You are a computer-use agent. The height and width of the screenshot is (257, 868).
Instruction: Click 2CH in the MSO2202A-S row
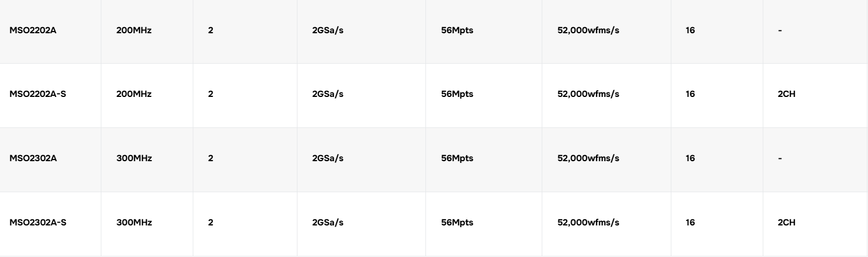787,94
